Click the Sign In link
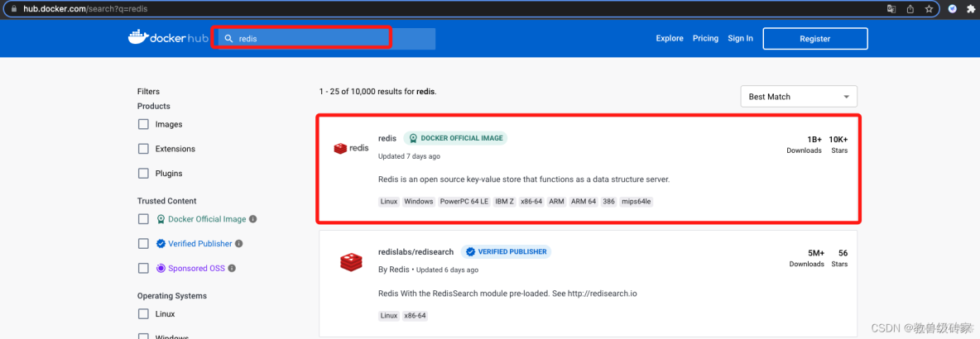 740,38
